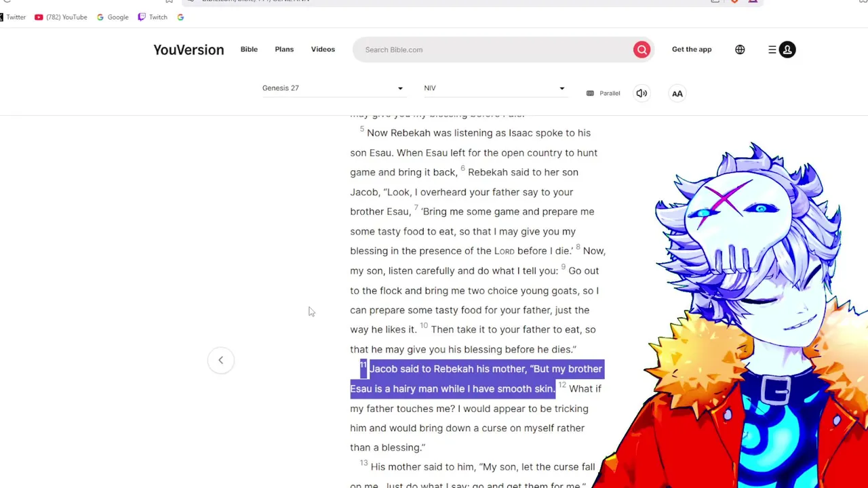This screenshot has height=488, width=868.
Task: Go to YouVersion home logo
Action: point(189,49)
